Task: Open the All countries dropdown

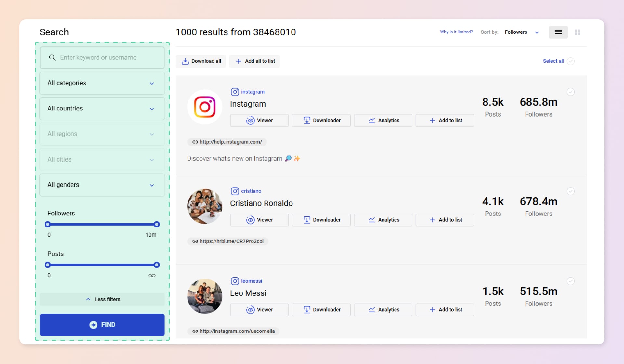Action: click(102, 109)
